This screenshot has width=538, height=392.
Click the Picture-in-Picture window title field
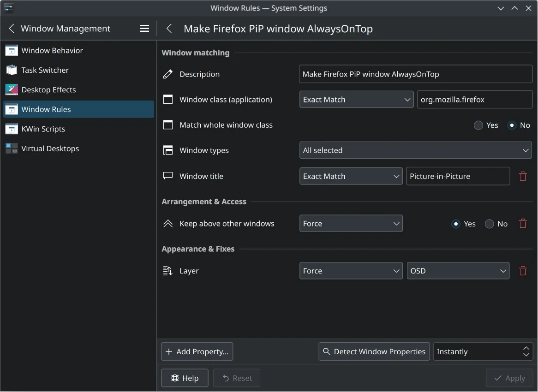(458, 176)
